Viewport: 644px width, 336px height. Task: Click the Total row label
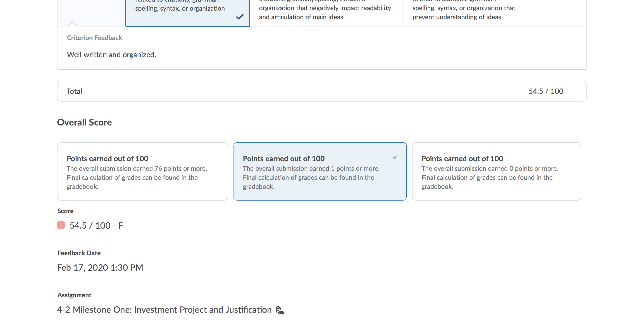74,91
